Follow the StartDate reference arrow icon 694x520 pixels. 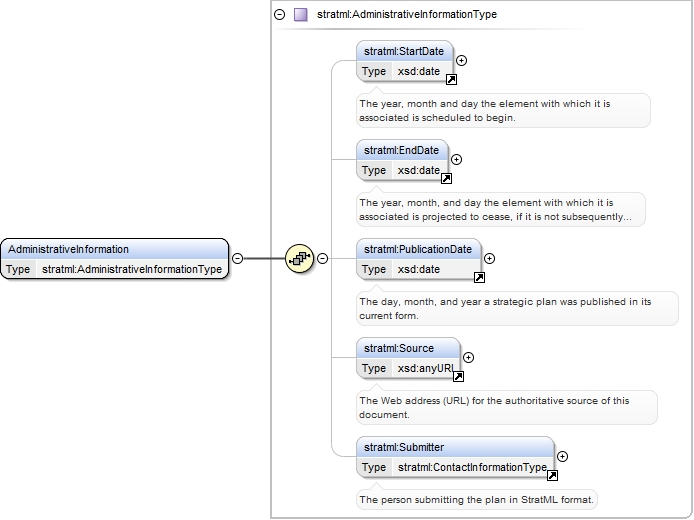tap(451, 80)
